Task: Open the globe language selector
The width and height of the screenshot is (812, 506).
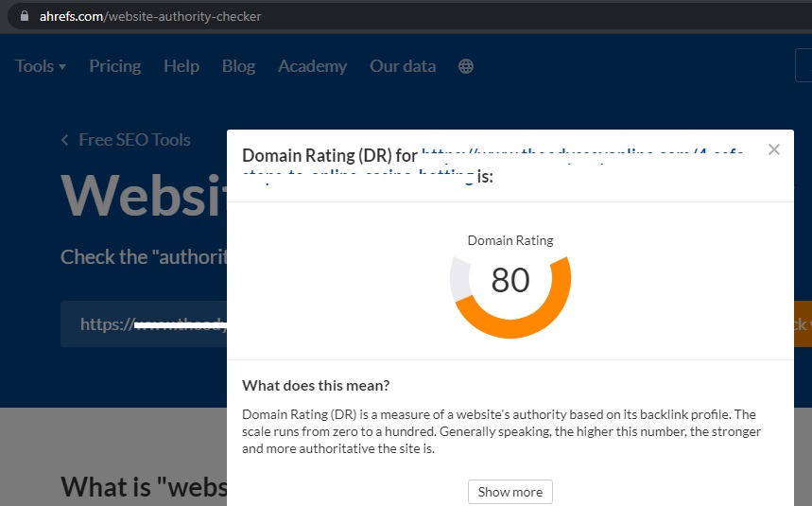Action: click(x=465, y=66)
